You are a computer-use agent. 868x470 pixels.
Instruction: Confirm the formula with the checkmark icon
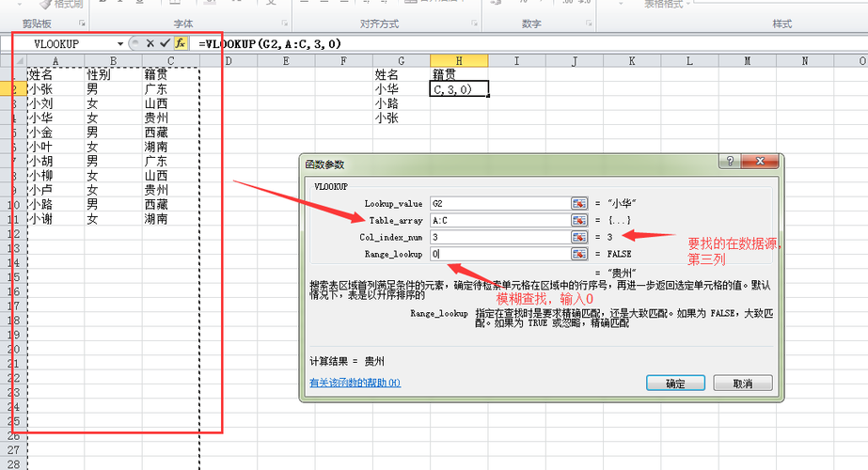[165, 43]
